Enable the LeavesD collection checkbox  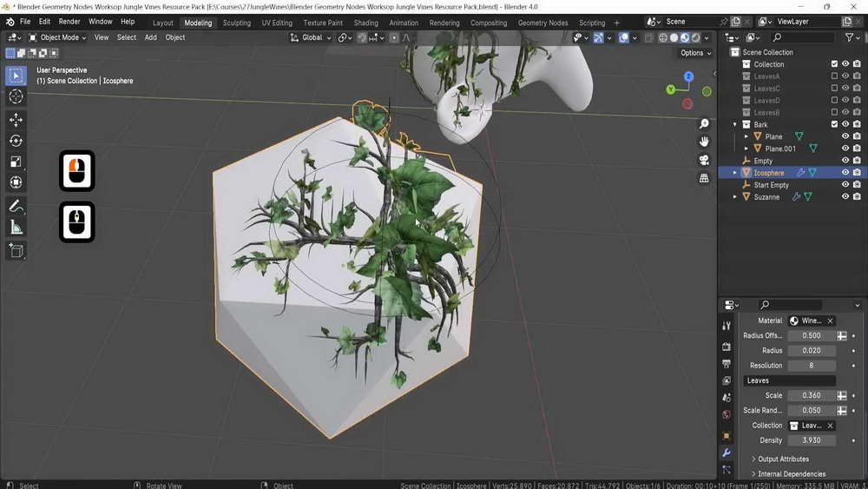pos(834,100)
